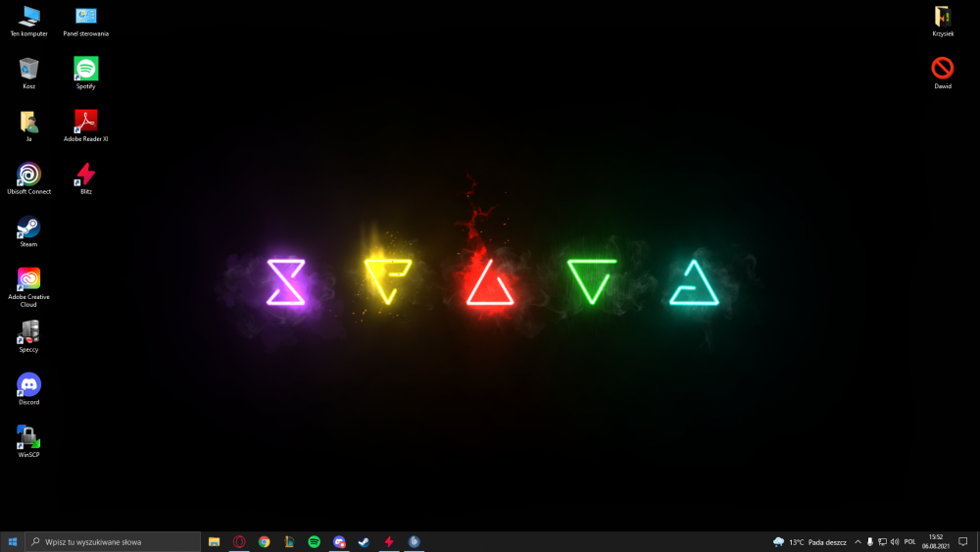The width and height of the screenshot is (980, 552).
Task: Change the POL input language indicator
Action: pyautogui.click(x=909, y=542)
